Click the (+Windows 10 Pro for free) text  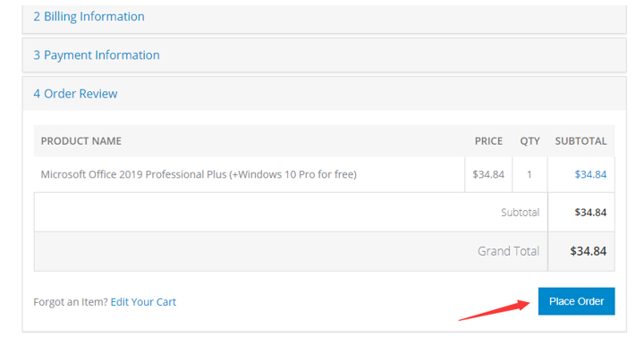coord(292,174)
